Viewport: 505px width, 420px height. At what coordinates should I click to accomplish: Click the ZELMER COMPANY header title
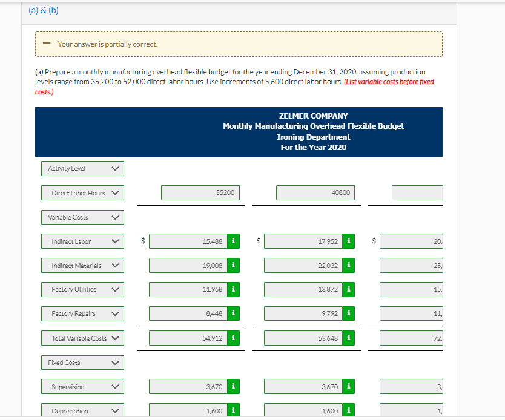(314, 116)
